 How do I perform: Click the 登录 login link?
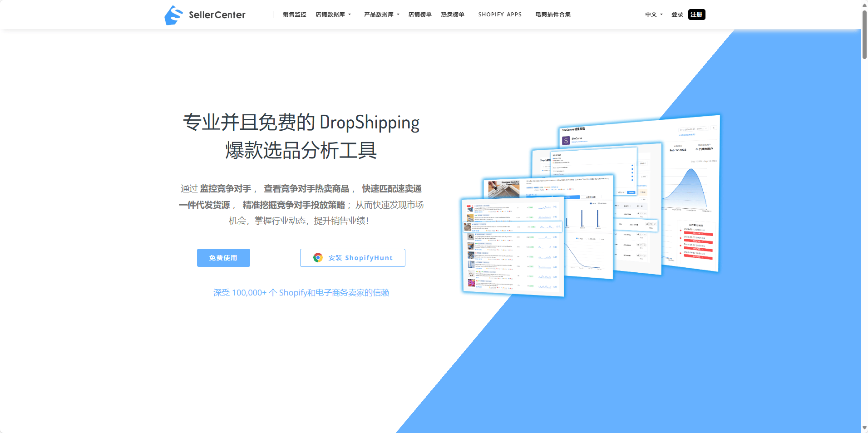677,15
